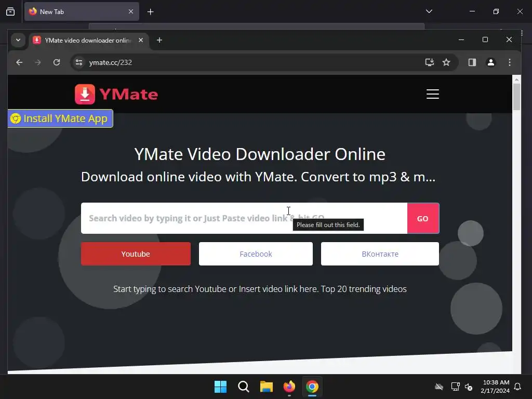Open Chrome three-dot menu
The image size is (532, 399).
click(x=509, y=62)
